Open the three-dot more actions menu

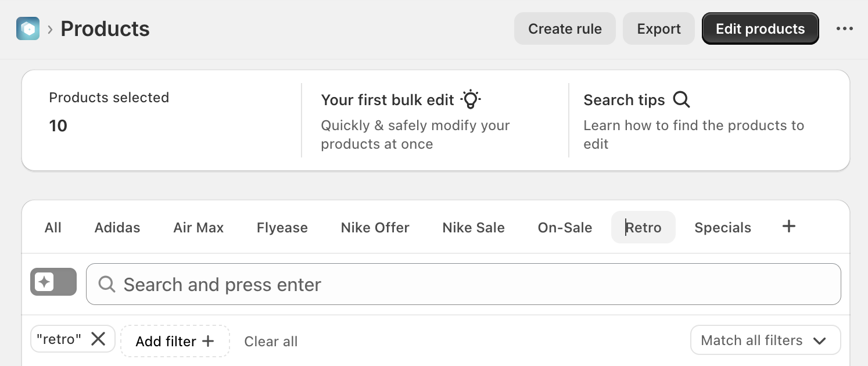coord(844,28)
